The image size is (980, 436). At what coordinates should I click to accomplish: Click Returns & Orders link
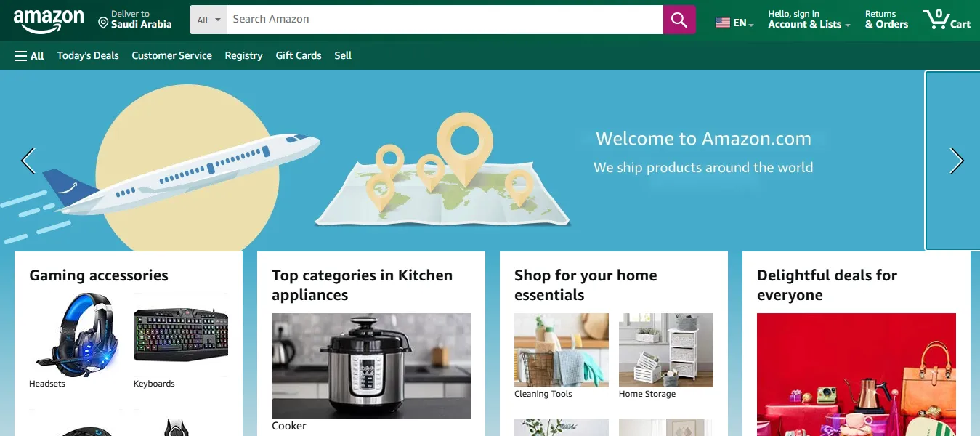point(886,20)
